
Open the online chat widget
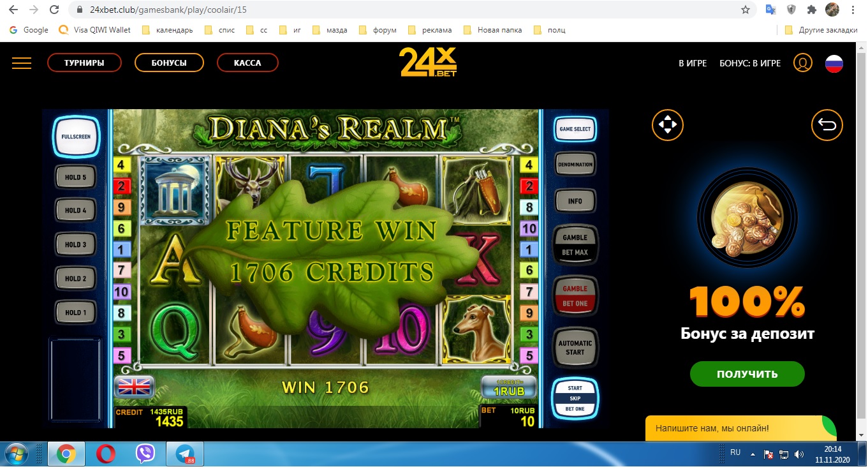point(740,428)
